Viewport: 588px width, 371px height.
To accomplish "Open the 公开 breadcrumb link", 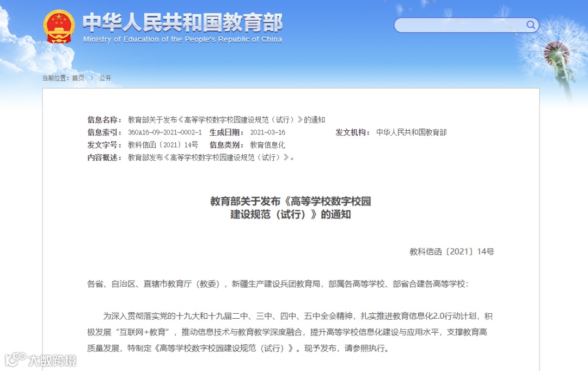I will (x=105, y=78).
